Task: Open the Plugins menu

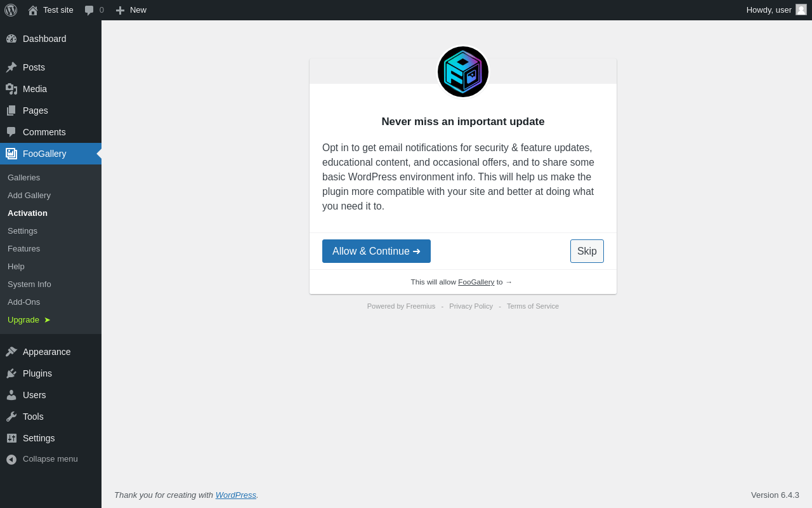Action: pos(51,373)
